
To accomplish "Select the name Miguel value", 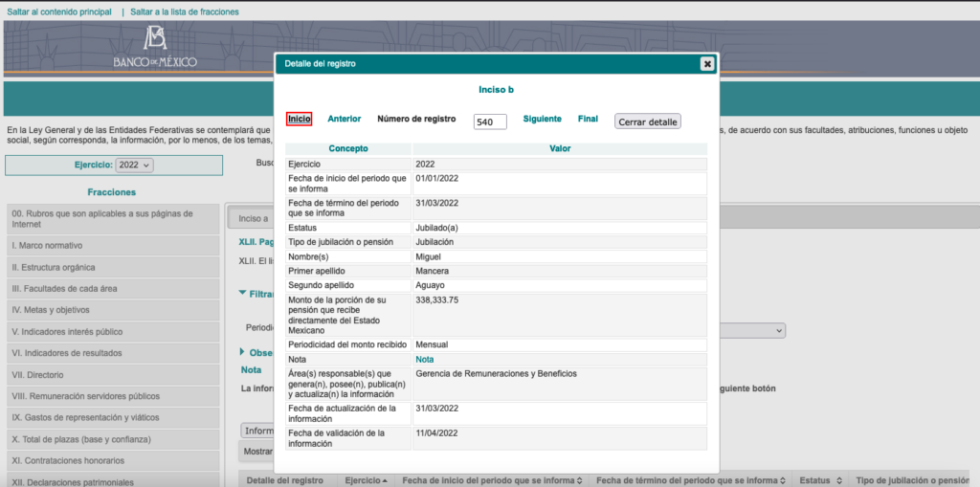I will point(429,256).
